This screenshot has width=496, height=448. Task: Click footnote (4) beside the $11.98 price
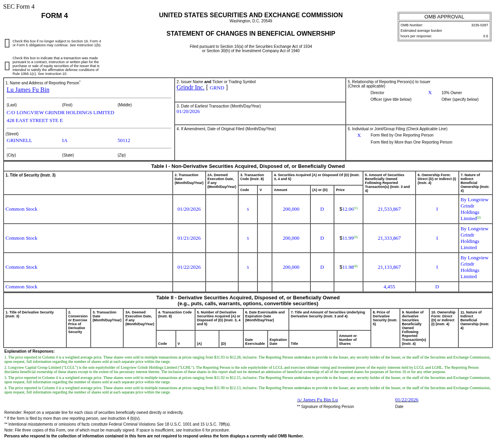pos(356,266)
